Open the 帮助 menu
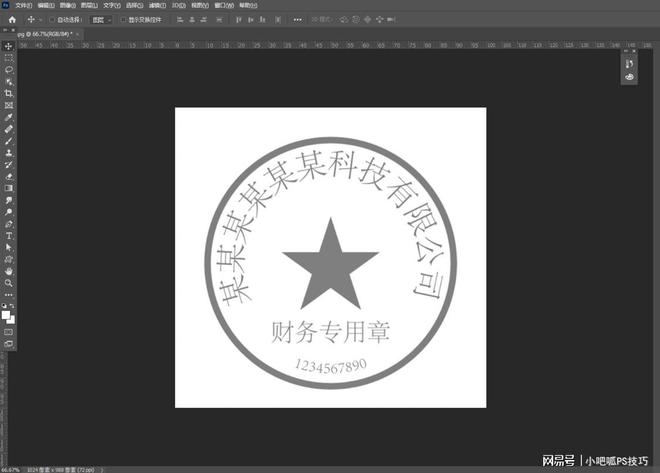The width and height of the screenshot is (660, 473). pos(245,5)
